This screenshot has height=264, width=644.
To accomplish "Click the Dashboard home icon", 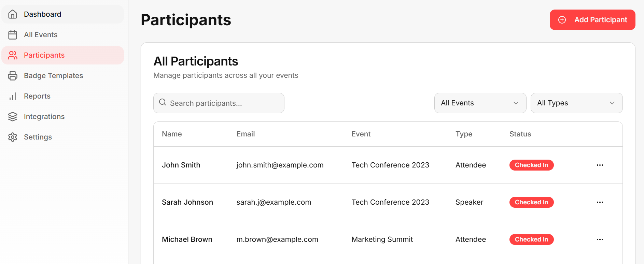I will pos(13,14).
